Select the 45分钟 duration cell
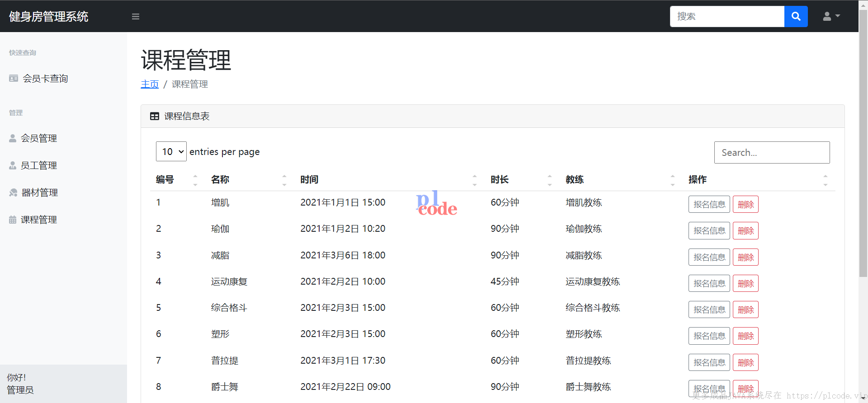 pos(505,281)
